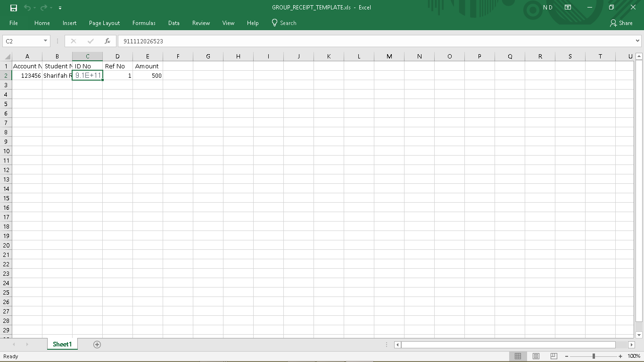The height and width of the screenshot is (362, 644).
Task: Click cell containing Sharifah
Action: pyautogui.click(x=57, y=75)
